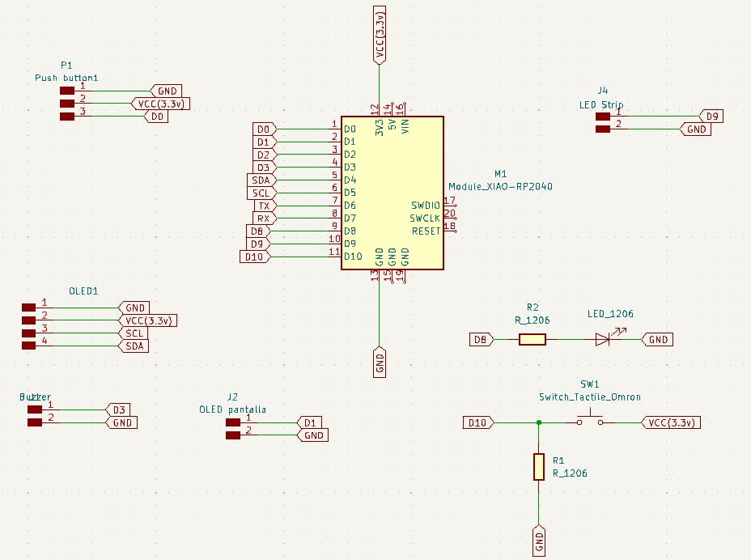751x560 pixels.
Task: Select 'R_1206' text under R2
Action: [532, 320]
